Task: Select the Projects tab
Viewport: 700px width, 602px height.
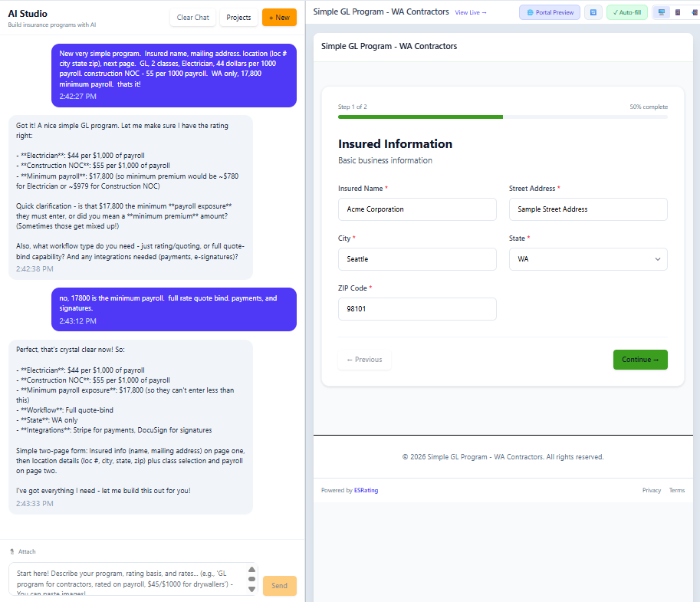Action: (238, 17)
